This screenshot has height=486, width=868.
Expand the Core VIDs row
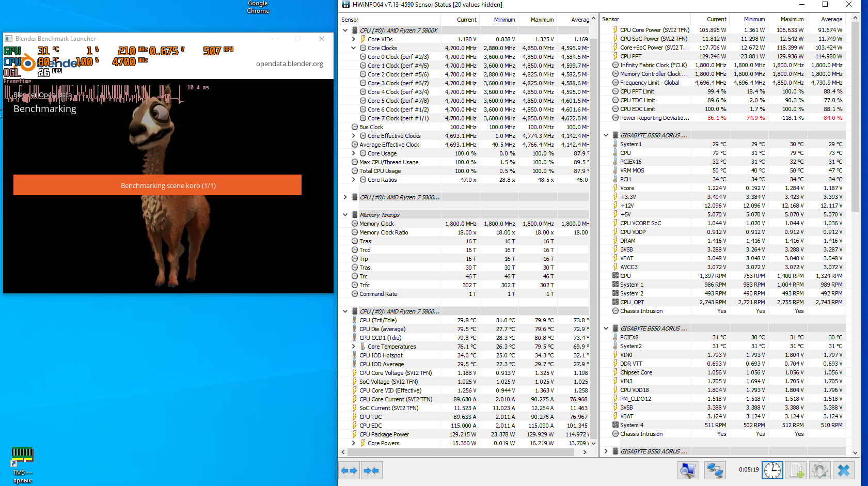[354, 39]
